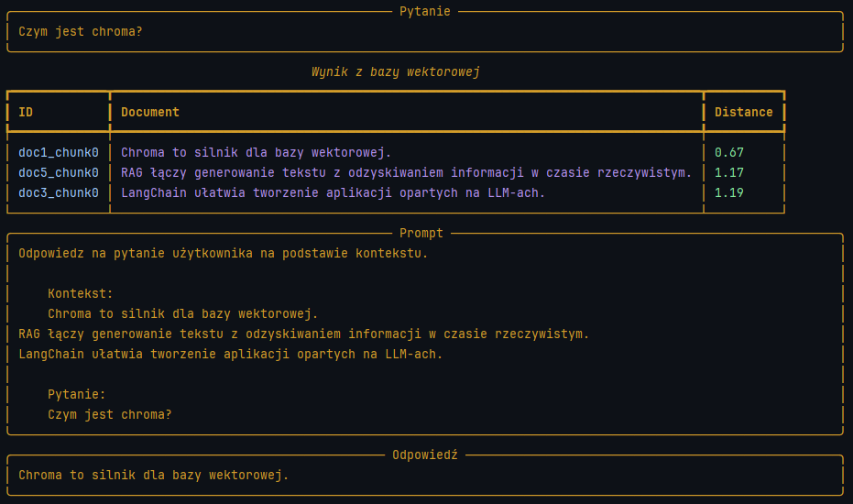Click the distance value 1.17

[x=728, y=172]
